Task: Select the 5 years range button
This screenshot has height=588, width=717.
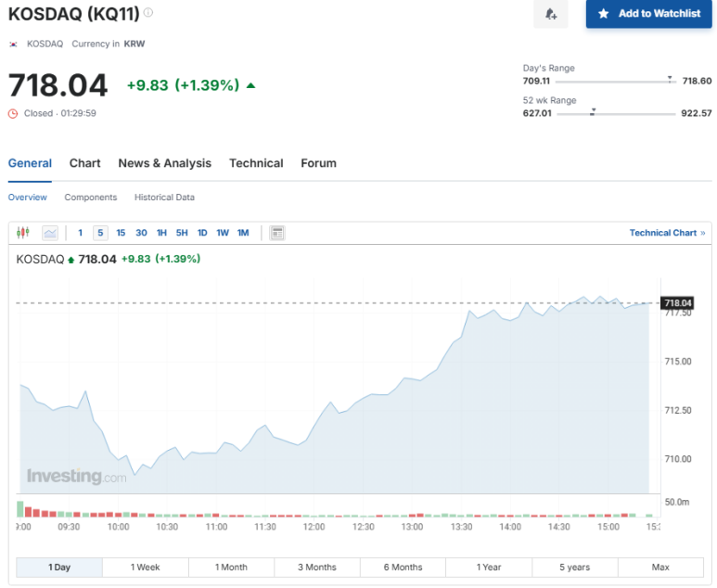Action: (575, 568)
